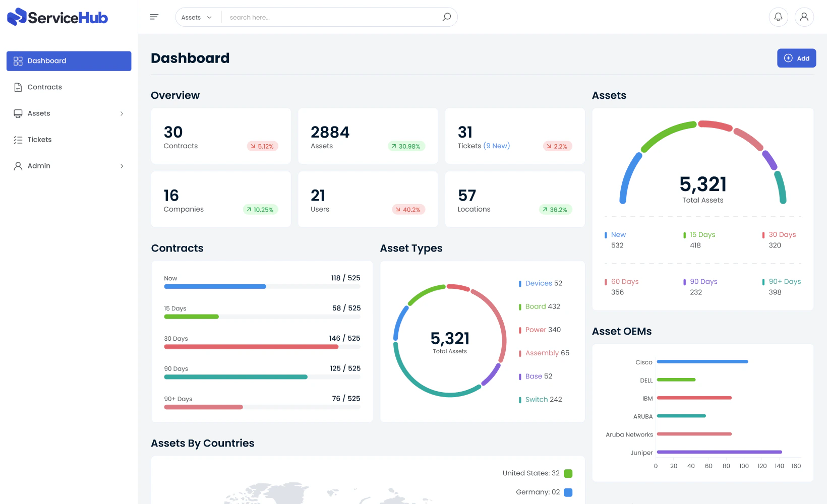Click the Contracts document icon in sidebar
Image resolution: width=827 pixels, height=504 pixels.
(18, 87)
